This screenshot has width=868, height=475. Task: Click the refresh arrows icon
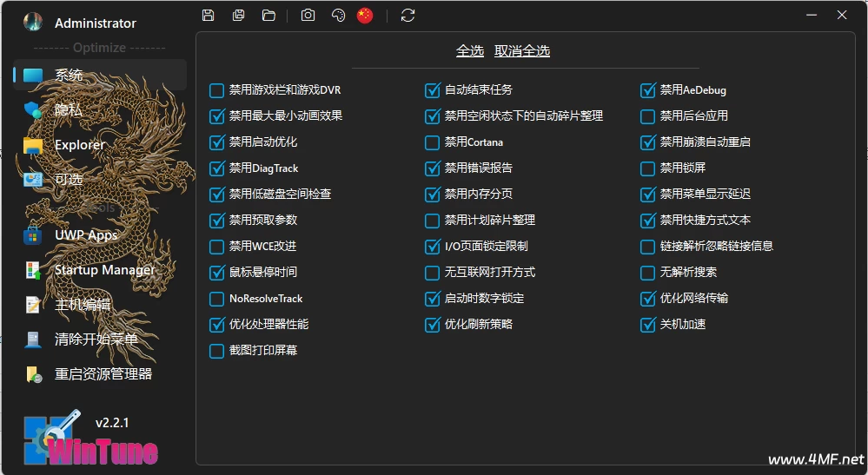click(x=407, y=15)
